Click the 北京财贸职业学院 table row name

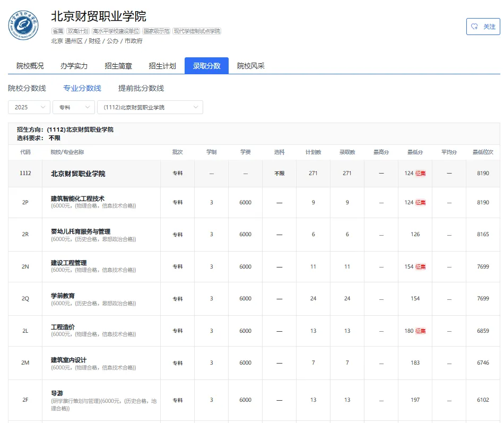tap(78, 174)
